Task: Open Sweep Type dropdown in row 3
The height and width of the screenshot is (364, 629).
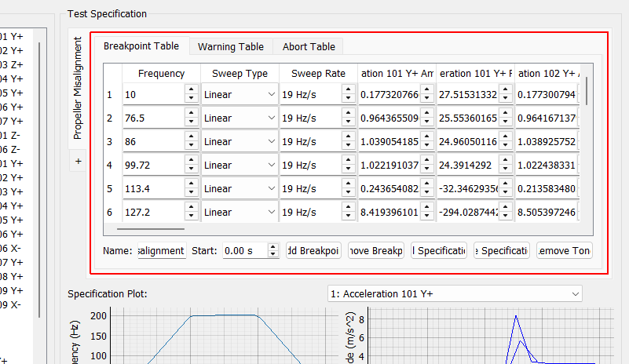Action: (x=240, y=141)
